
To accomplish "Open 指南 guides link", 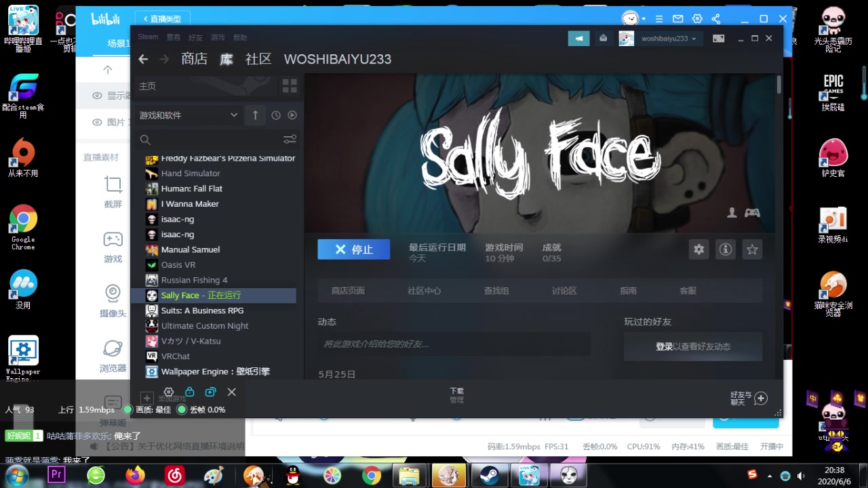I will 628,291.
